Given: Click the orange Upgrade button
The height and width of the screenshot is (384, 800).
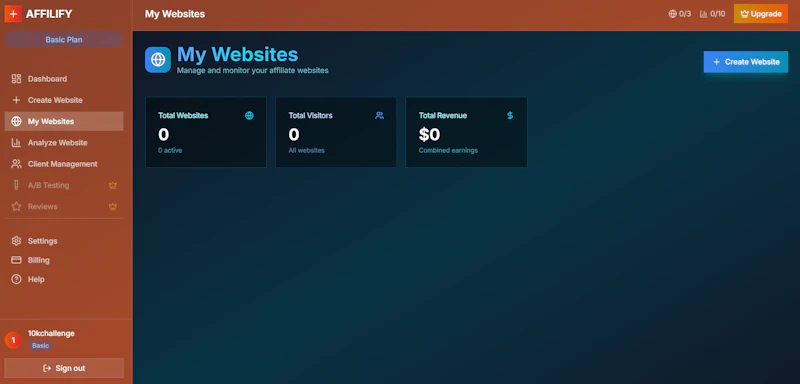Looking at the screenshot, I should [761, 14].
